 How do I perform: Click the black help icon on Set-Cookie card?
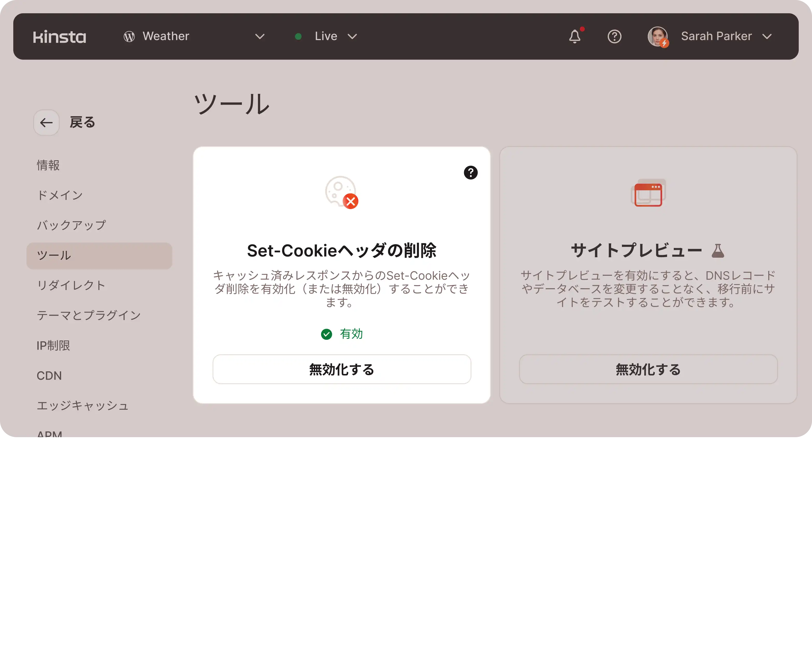coord(470,173)
